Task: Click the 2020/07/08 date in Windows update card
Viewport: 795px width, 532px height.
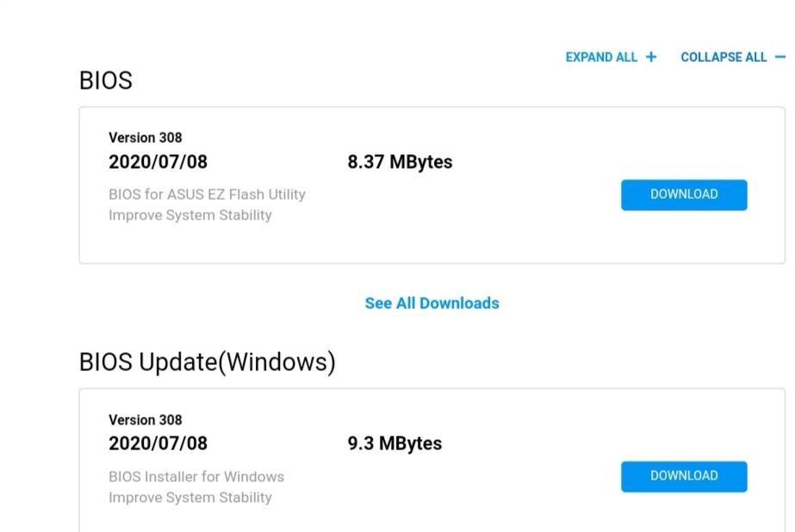Action: tap(158, 444)
